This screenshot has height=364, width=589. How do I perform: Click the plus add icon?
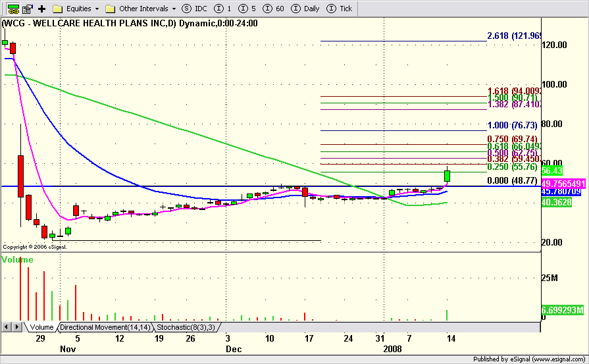[x=41, y=9]
